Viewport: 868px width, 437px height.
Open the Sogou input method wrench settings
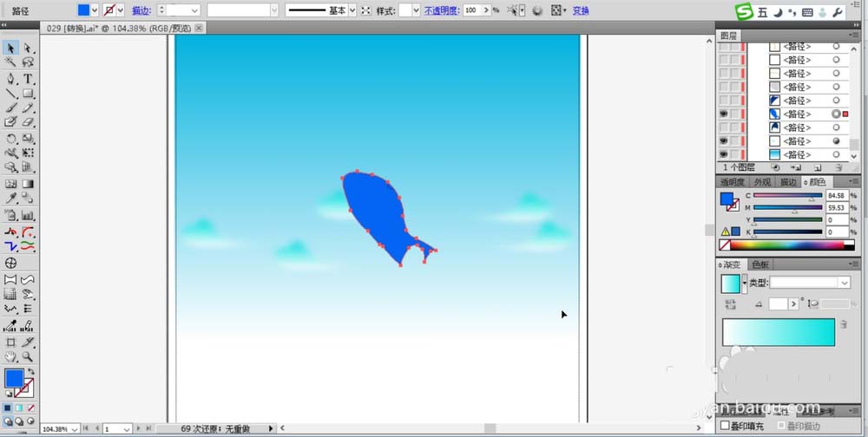coord(838,12)
